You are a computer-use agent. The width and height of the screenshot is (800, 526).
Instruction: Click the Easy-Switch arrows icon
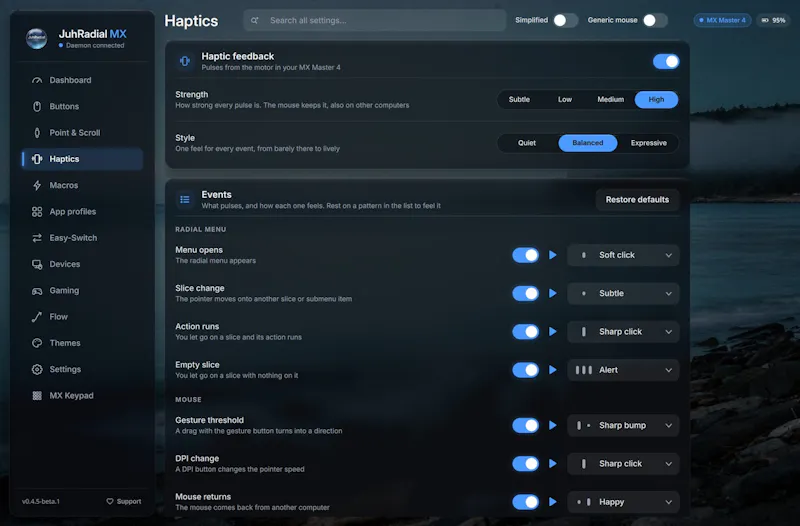(37, 238)
